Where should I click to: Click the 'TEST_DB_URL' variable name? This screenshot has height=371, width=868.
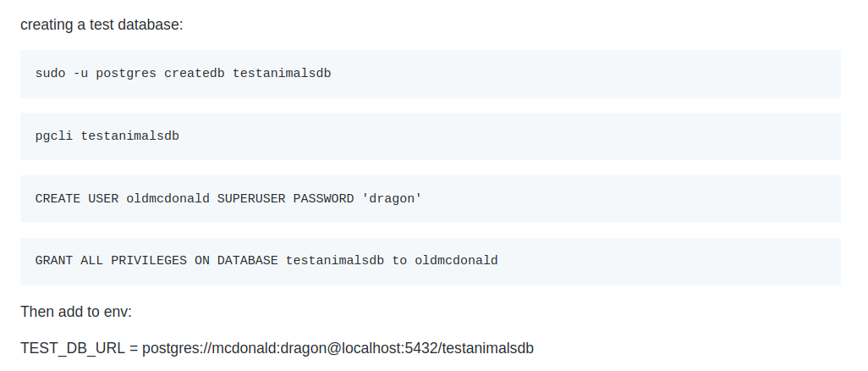pyautogui.click(x=73, y=348)
